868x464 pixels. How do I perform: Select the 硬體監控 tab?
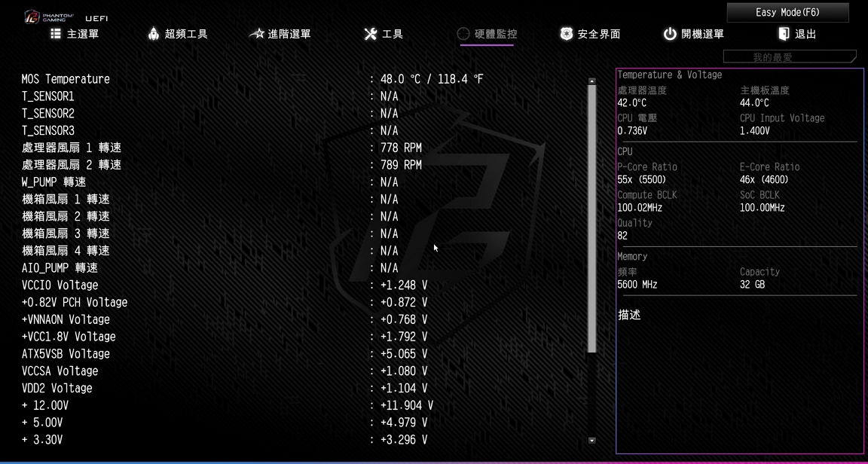(x=487, y=34)
